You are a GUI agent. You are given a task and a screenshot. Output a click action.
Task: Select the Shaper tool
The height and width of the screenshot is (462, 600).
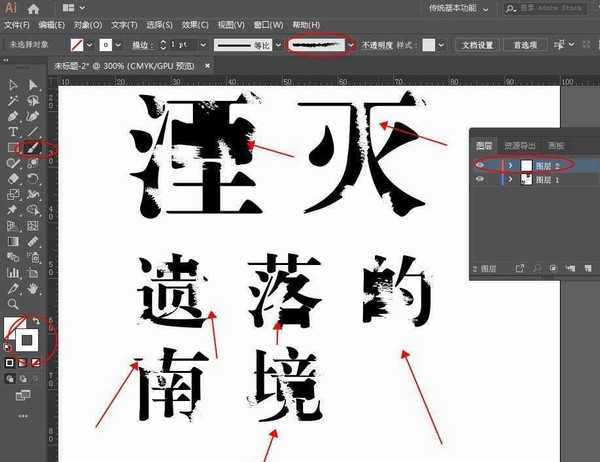coord(13,163)
